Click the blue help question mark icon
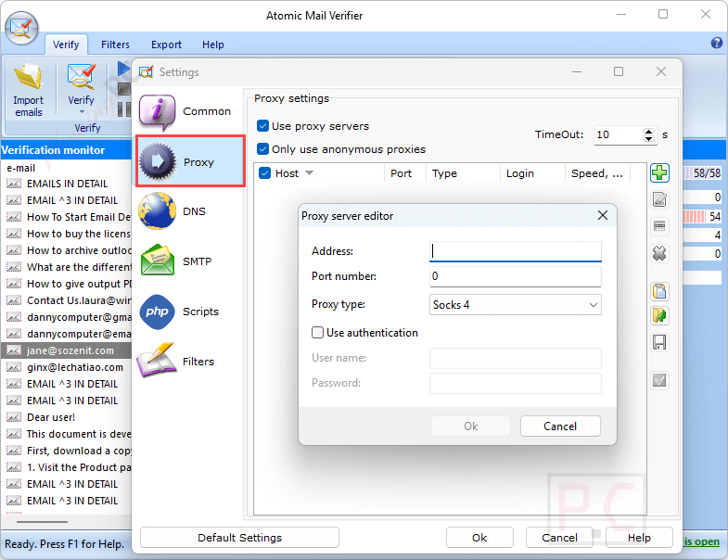 [716, 44]
